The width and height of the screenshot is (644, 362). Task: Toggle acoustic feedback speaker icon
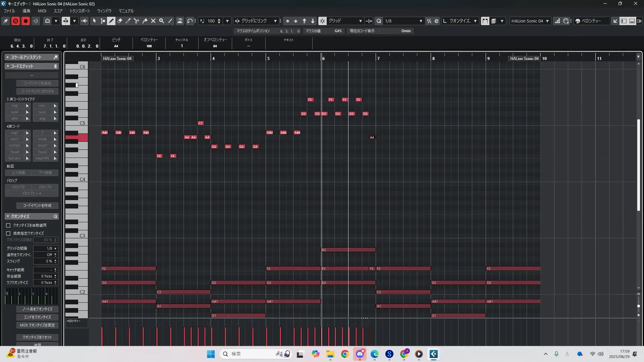pyautogui.click(x=84, y=21)
